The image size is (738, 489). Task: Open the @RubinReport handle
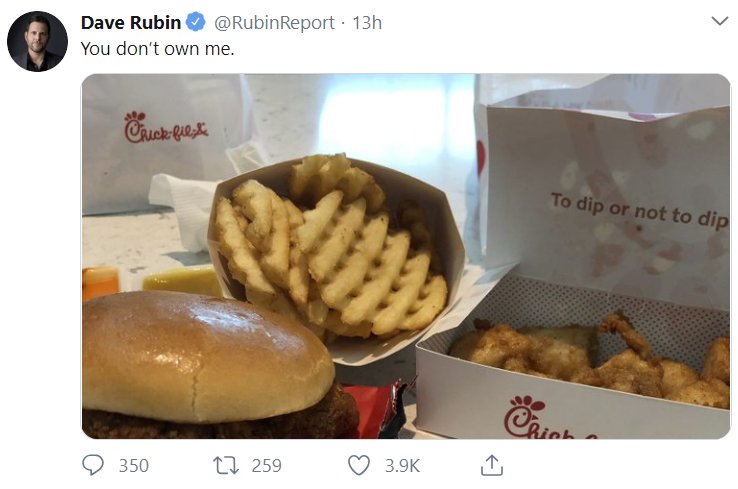(x=274, y=23)
